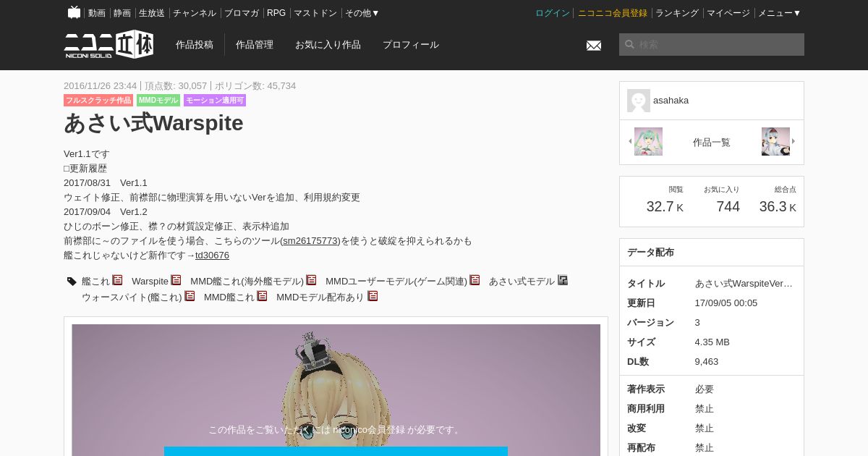Go to previous work arrow

click(x=629, y=141)
